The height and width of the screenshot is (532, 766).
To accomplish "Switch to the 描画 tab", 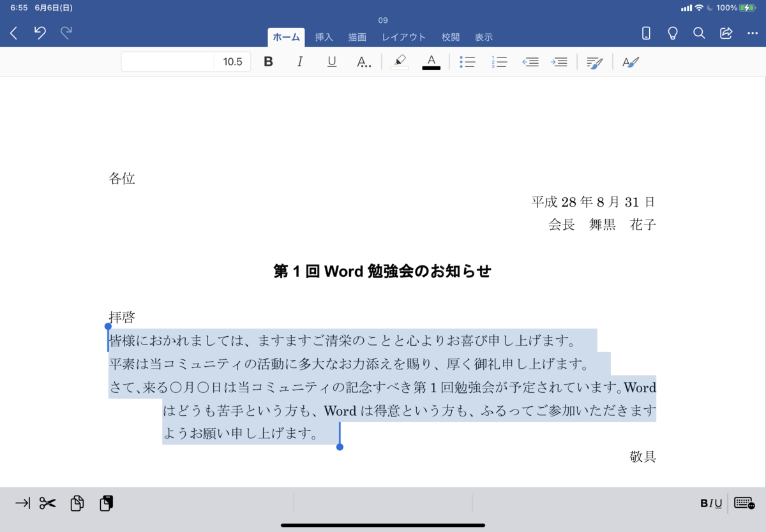I will pos(357,37).
